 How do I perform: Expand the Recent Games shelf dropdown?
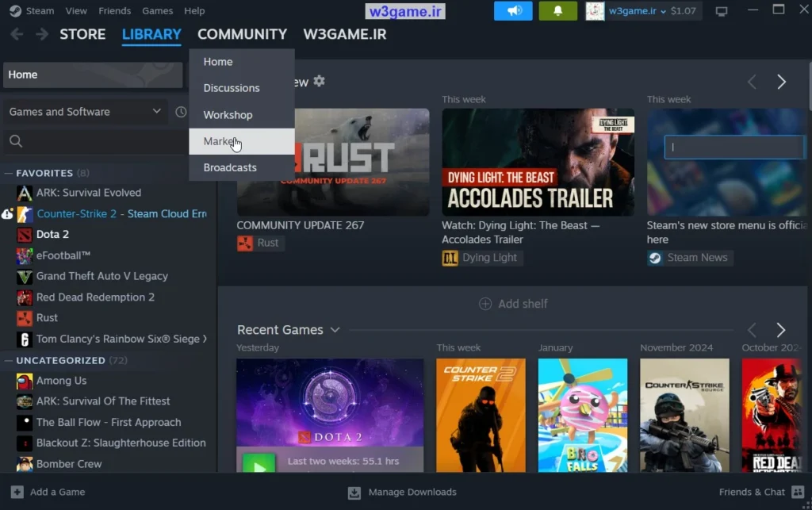click(x=335, y=330)
